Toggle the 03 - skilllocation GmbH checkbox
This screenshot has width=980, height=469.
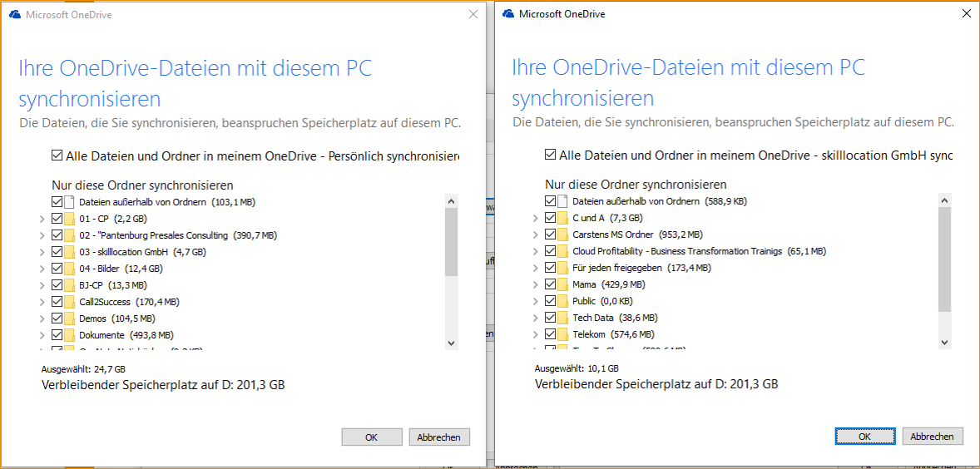(57, 252)
